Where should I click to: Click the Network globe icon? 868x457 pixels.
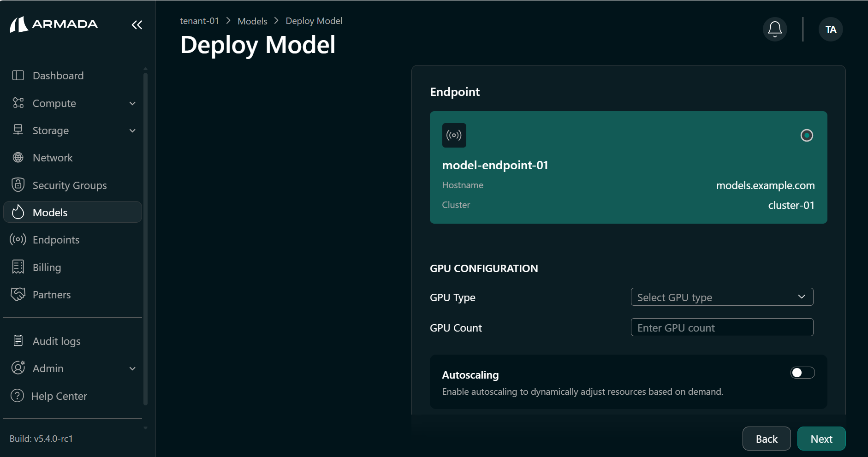click(18, 158)
